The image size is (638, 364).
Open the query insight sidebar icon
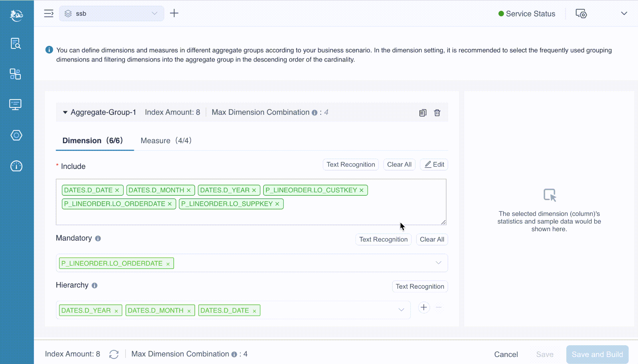16,43
